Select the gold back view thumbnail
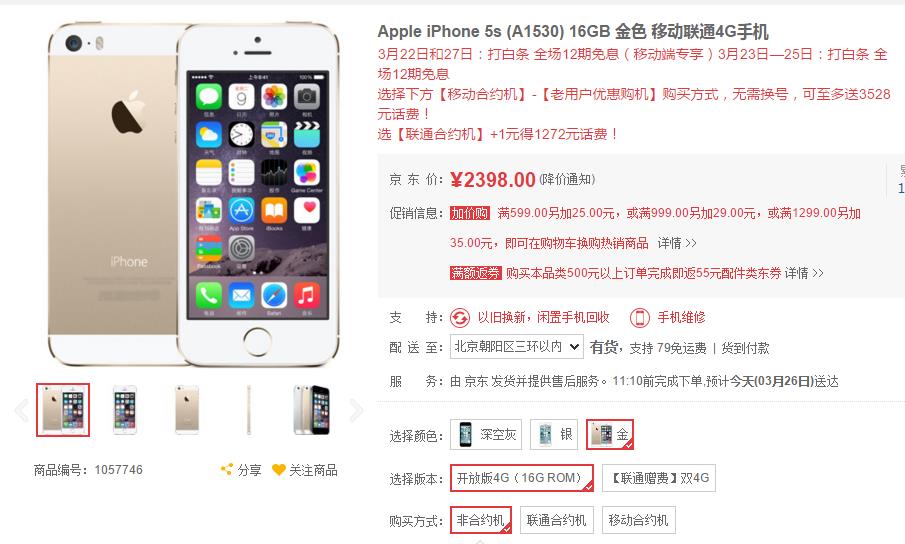The height and width of the screenshot is (544, 905). (x=187, y=410)
